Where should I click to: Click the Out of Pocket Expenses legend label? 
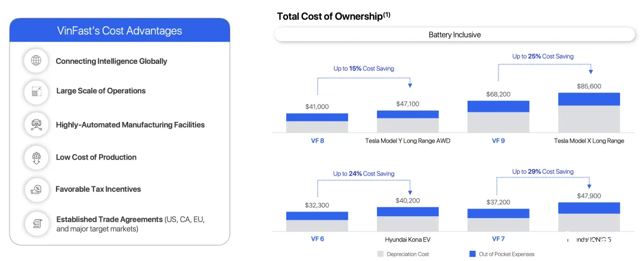tap(507, 254)
